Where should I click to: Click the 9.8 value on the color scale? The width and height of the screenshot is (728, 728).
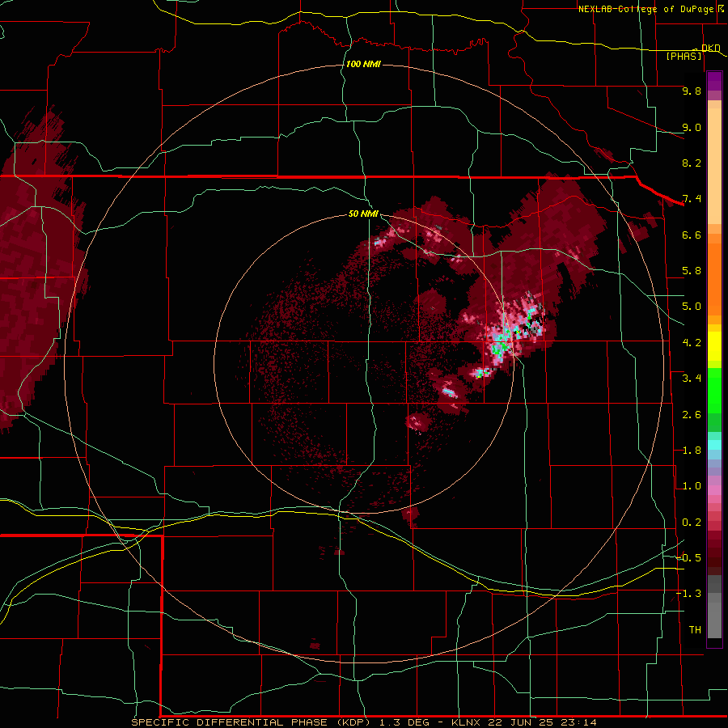pyautogui.click(x=692, y=91)
